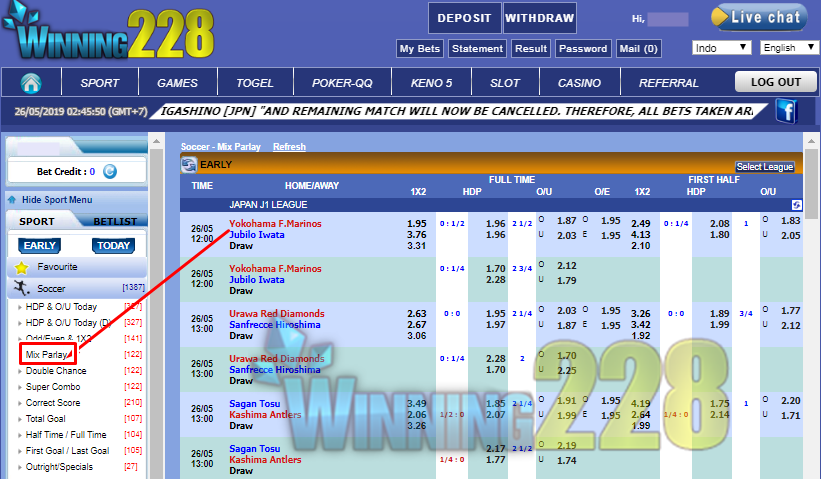Open the TOGEL menu
The image size is (821, 479).
tap(255, 83)
